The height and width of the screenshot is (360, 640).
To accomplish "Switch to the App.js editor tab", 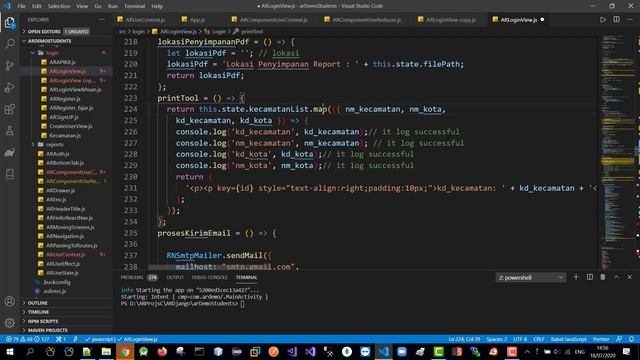I will coord(197,20).
